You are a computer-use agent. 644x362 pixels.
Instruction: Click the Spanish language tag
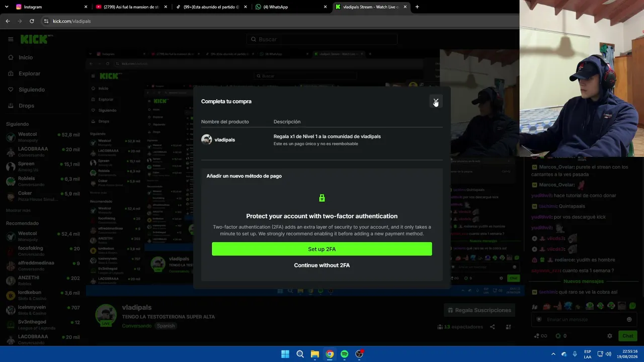click(166, 326)
